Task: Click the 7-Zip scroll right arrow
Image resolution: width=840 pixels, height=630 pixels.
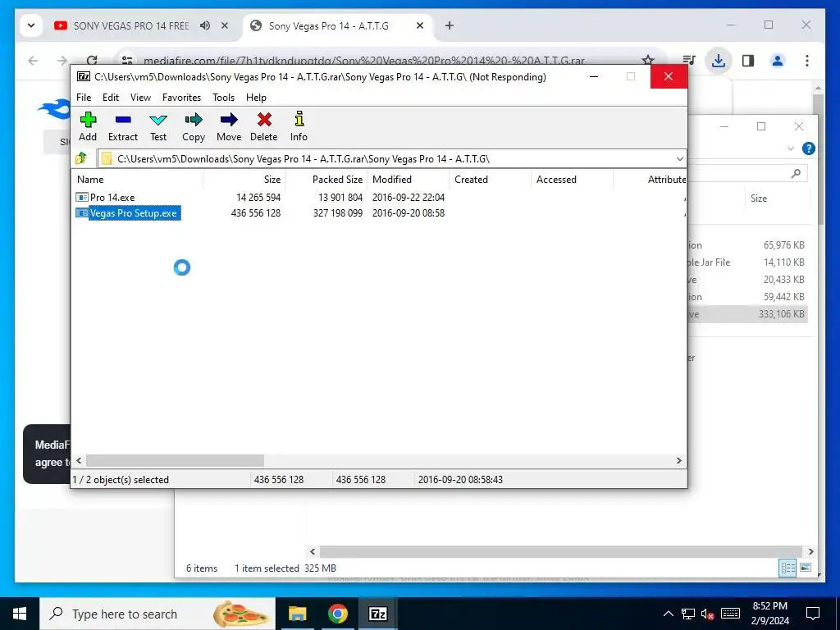Action: coord(678,461)
